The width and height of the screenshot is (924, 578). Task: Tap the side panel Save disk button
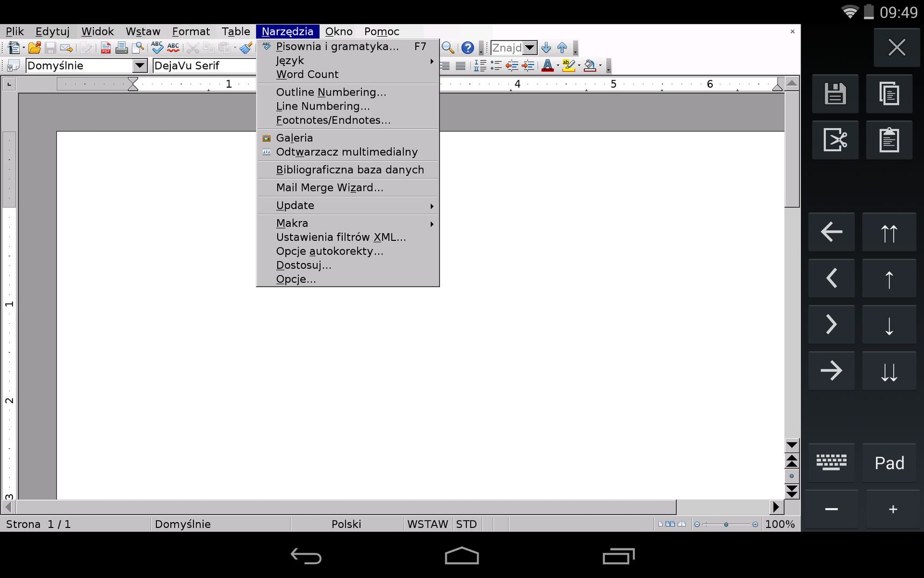coord(835,94)
